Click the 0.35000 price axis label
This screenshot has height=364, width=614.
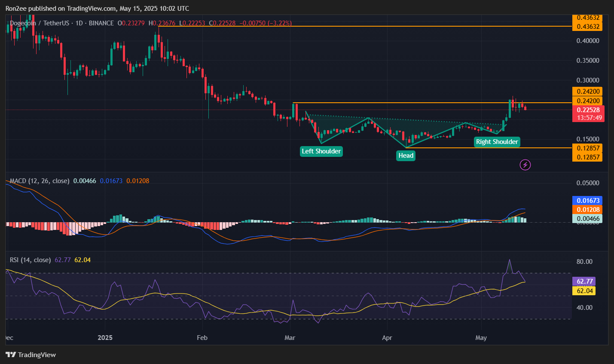click(588, 61)
